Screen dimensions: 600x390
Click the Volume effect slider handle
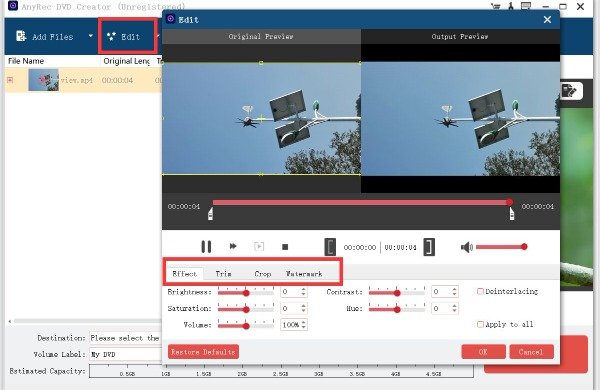246,326
